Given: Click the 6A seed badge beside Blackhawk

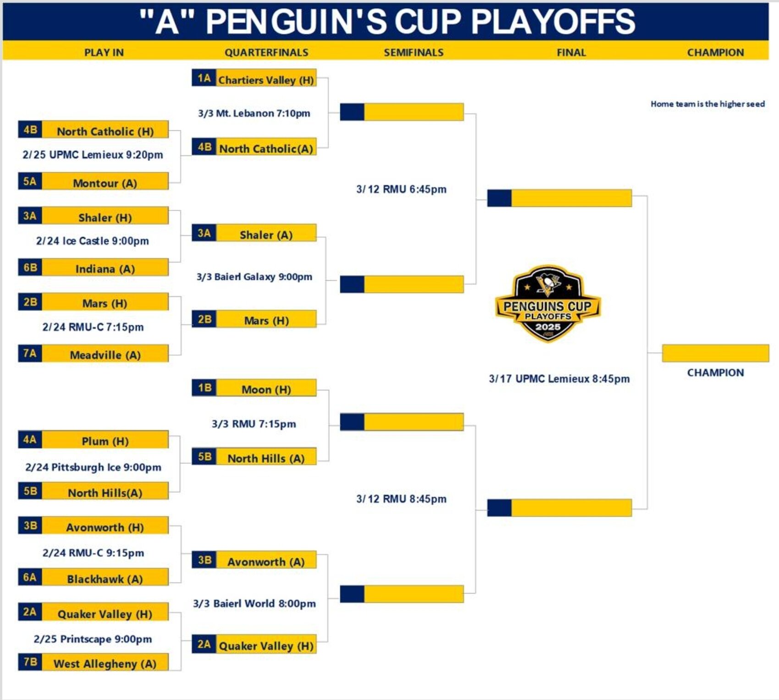Looking at the screenshot, I should tap(30, 577).
